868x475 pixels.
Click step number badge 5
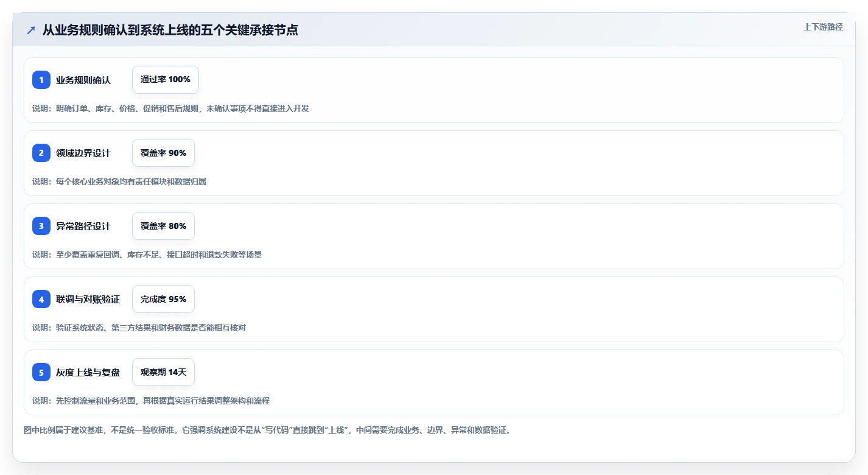click(x=41, y=372)
